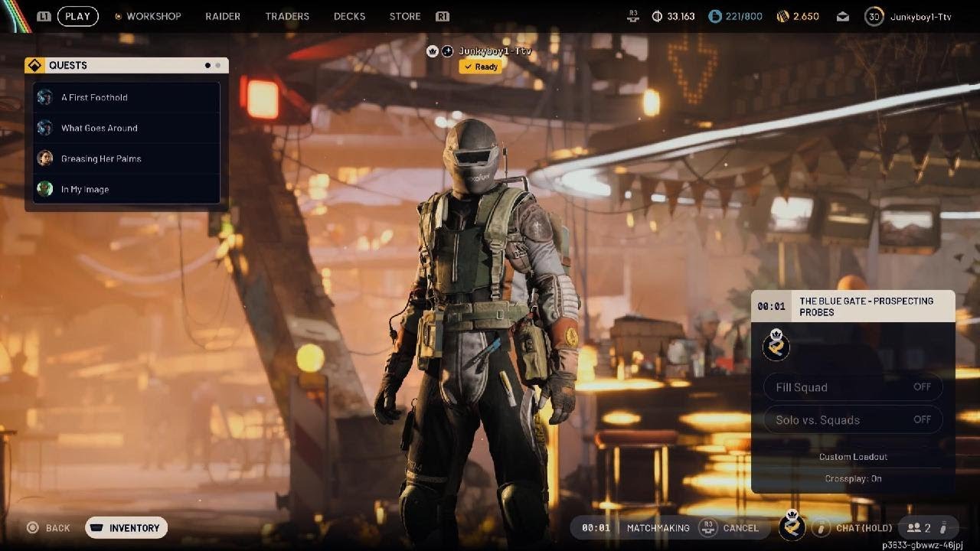Select the What Goes Around quest
The width and height of the screenshot is (980, 551).
coord(126,128)
